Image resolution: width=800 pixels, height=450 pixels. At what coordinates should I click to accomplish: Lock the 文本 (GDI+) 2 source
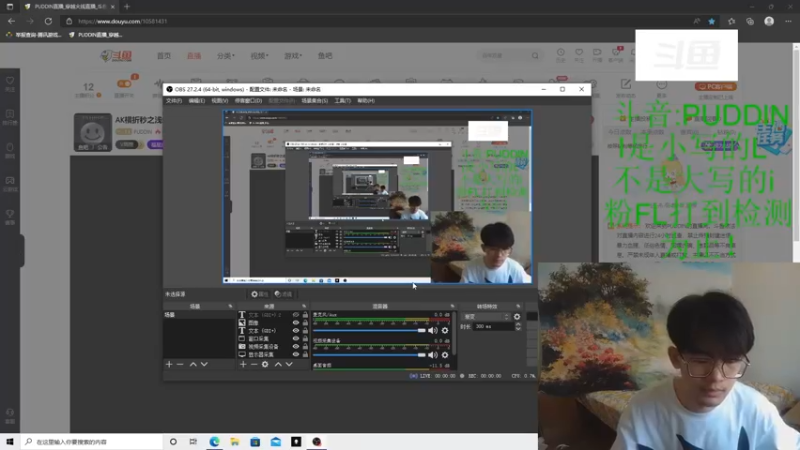(305, 315)
